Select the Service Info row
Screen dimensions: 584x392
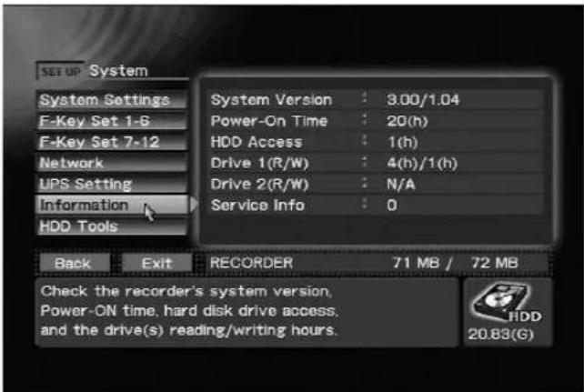pyautogui.click(x=377, y=205)
